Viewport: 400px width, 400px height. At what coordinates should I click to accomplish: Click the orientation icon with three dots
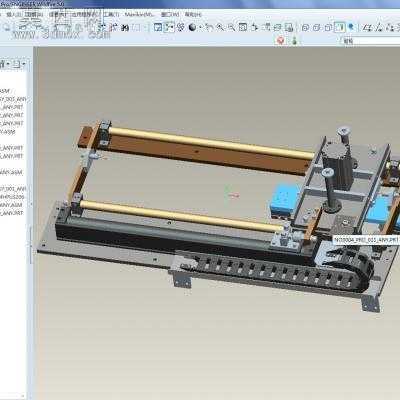(x=180, y=27)
